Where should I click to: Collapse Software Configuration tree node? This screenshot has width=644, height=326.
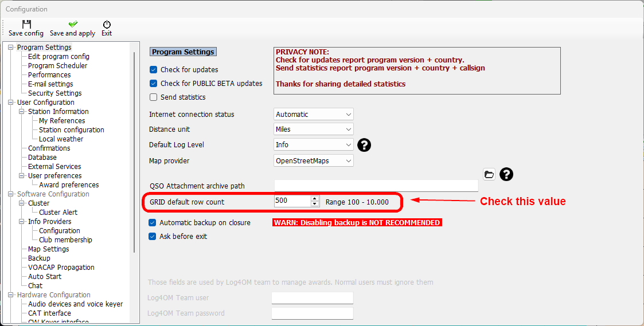point(11,194)
